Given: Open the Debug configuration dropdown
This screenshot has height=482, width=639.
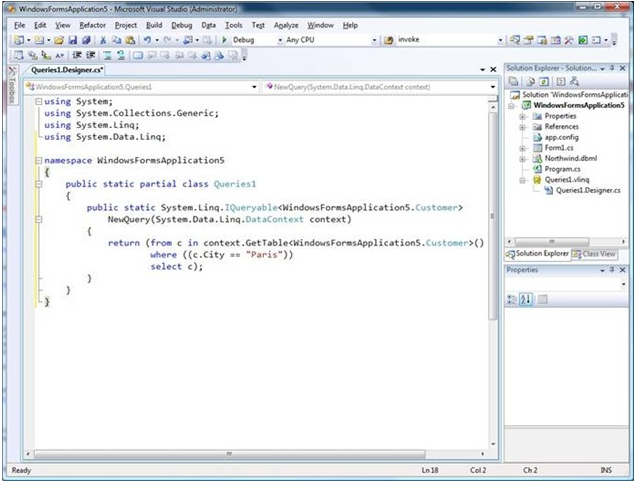Looking at the screenshot, I should [280, 40].
